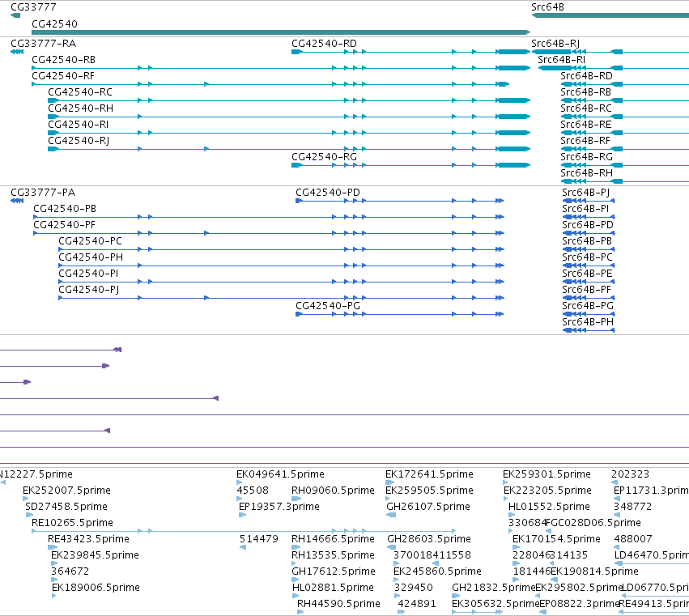Image resolution: width=689 pixels, height=616 pixels.
Task: Select EST RE43423.5prime
Action: [89, 540]
